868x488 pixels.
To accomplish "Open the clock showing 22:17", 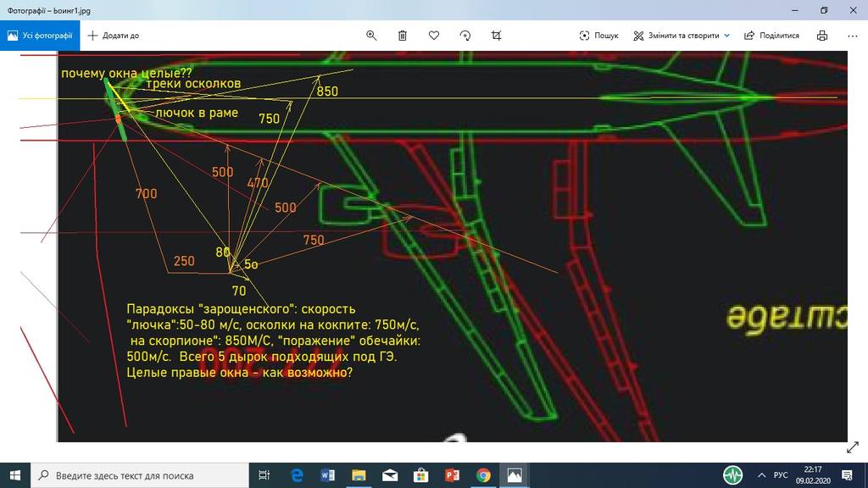I will tap(813, 475).
